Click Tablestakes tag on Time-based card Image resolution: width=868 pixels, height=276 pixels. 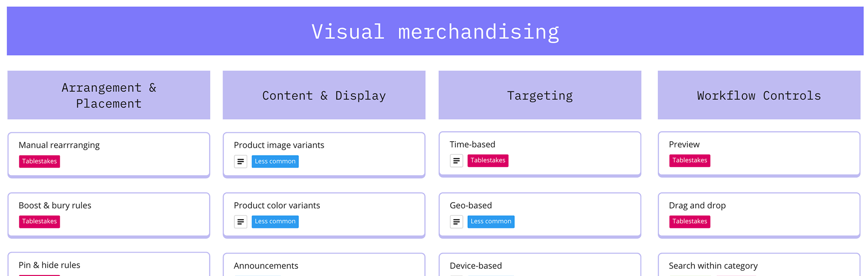click(488, 161)
